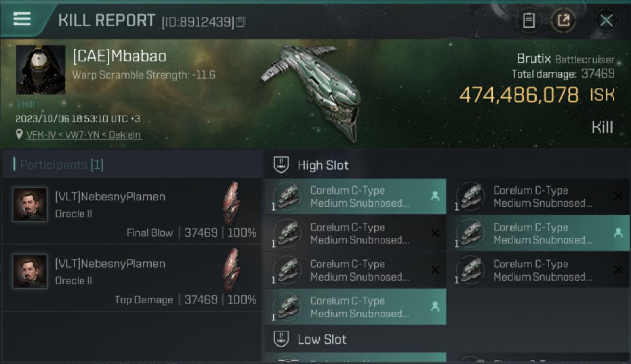631x364 pixels.
Task: Click Top Damage pilot NebesnyPlamen portrait
Action: 30,272
